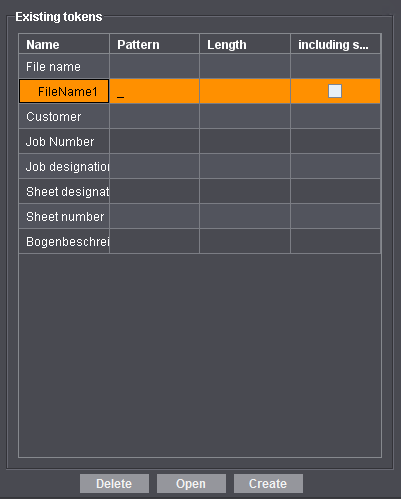Image resolution: width=401 pixels, height=499 pixels.
Task: Click the Create button
Action: (x=268, y=483)
